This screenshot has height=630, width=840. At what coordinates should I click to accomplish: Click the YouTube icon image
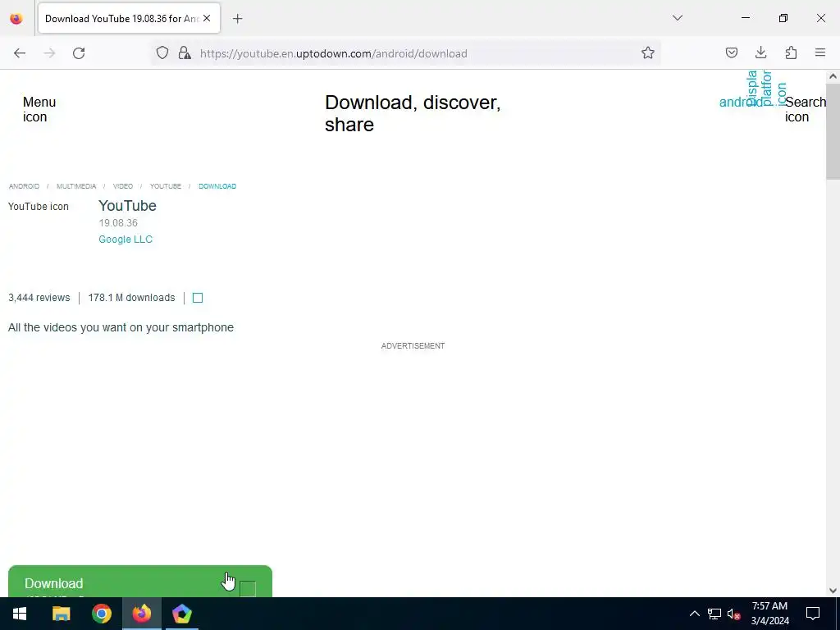tap(39, 207)
